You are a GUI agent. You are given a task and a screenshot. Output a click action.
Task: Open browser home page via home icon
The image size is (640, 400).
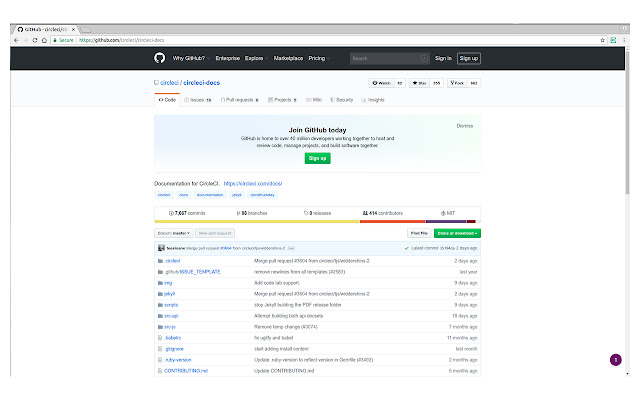tap(44, 40)
